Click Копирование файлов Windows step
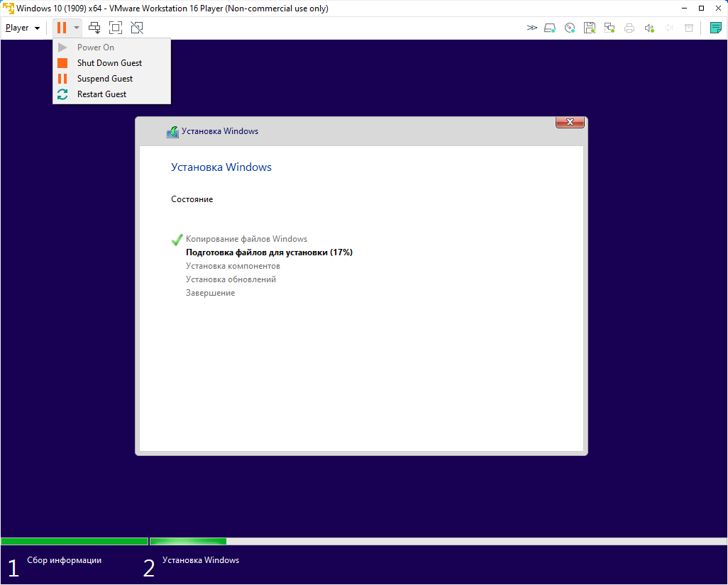This screenshot has height=585, width=728. [246, 239]
